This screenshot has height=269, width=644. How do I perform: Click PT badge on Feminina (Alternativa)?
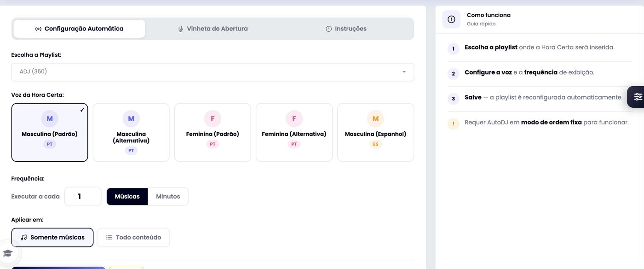pyautogui.click(x=294, y=144)
